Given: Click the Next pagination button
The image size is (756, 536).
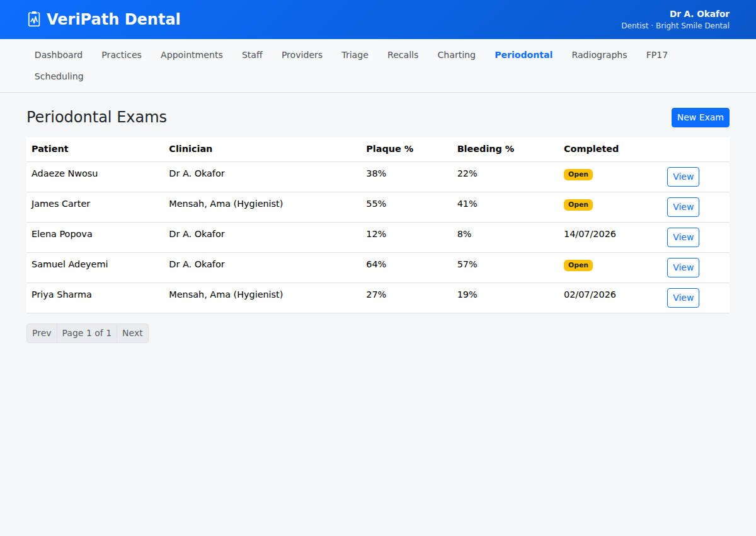Looking at the screenshot, I should tap(132, 333).
